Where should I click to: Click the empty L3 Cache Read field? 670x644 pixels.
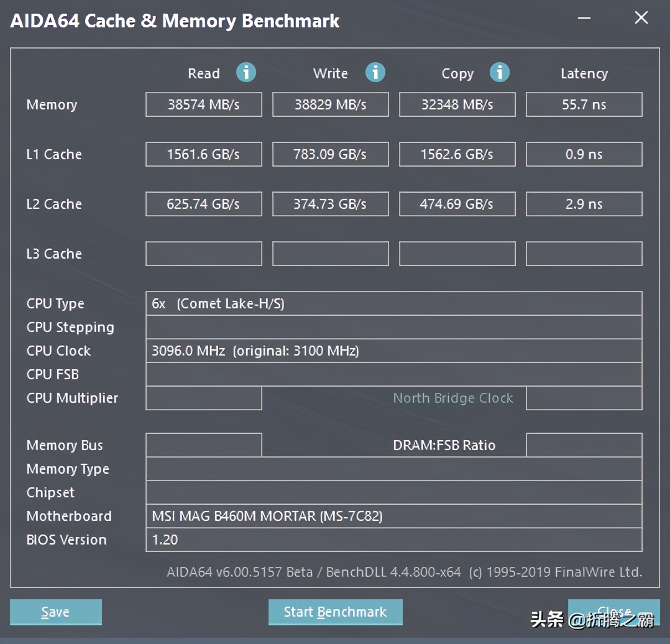coord(203,254)
